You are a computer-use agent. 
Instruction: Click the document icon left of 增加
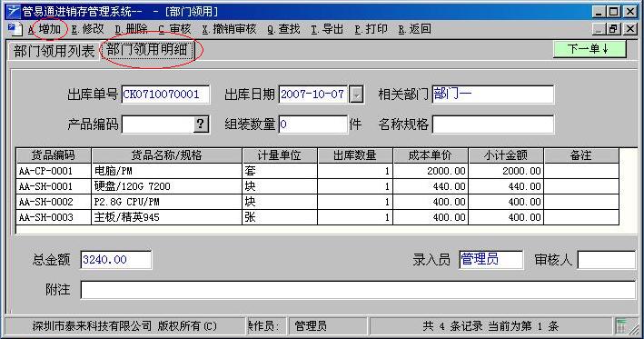(x=15, y=30)
